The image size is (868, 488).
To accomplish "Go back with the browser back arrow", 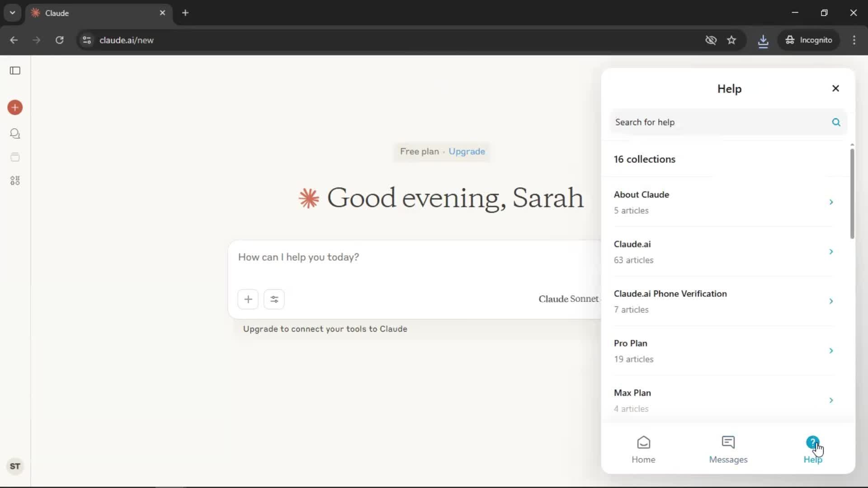I will pos(14,40).
